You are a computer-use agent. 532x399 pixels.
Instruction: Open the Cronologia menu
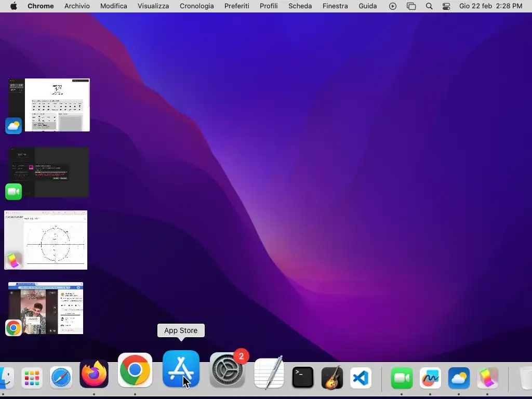pos(197,6)
